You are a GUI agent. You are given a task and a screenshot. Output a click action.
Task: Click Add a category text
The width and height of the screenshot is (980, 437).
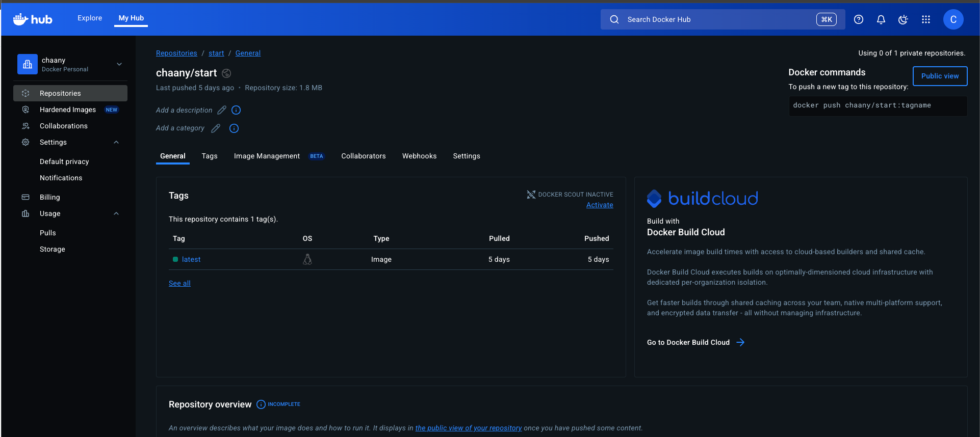click(180, 128)
